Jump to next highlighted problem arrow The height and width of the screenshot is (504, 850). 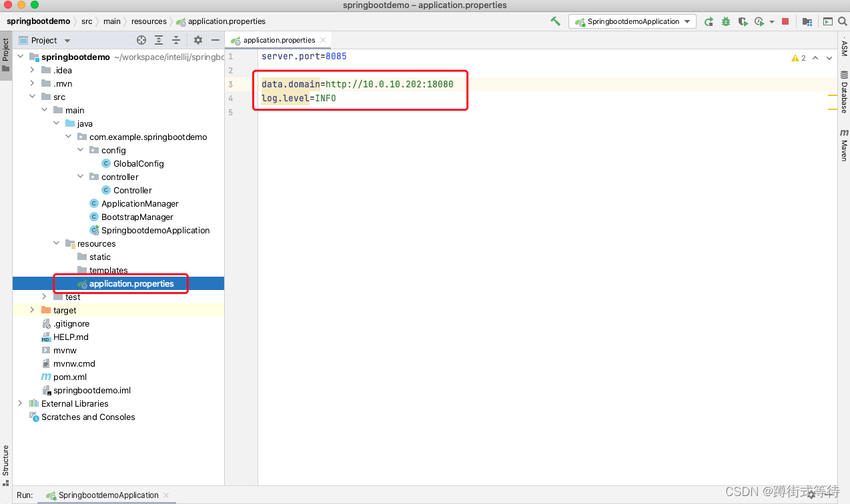pyautogui.click(x=829, y=58)
